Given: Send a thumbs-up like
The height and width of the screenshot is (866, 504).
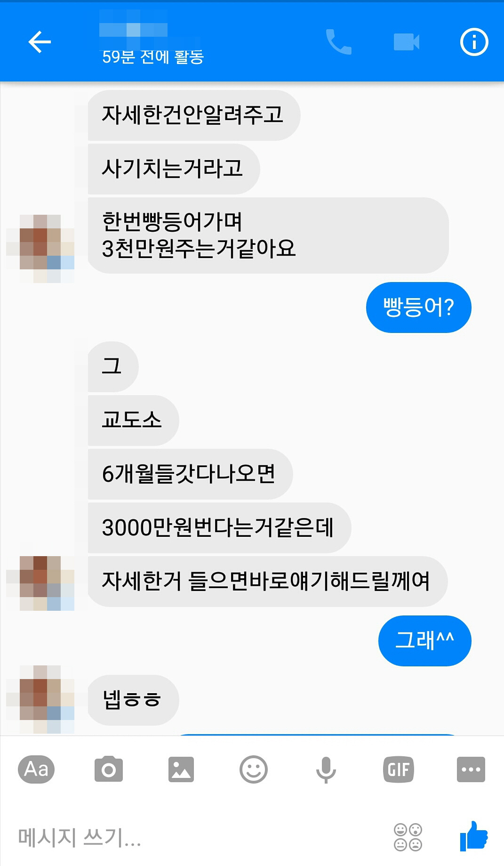Looking at the screenshot, I should 474,836.
